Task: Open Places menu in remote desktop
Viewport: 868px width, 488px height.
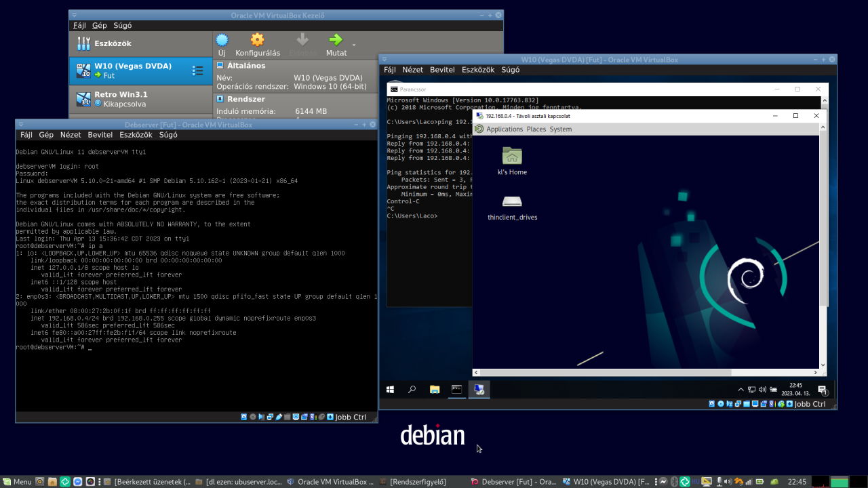Action: pos(536,129)
